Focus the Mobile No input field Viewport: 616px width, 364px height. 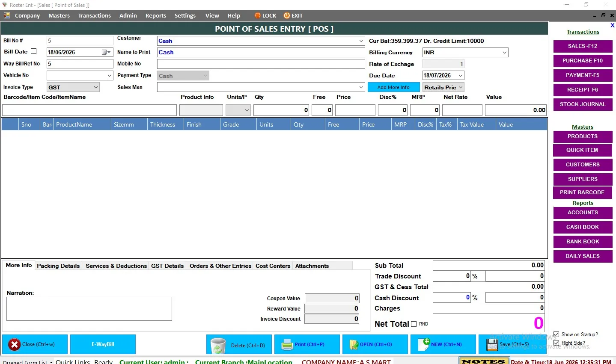point(261,64)
